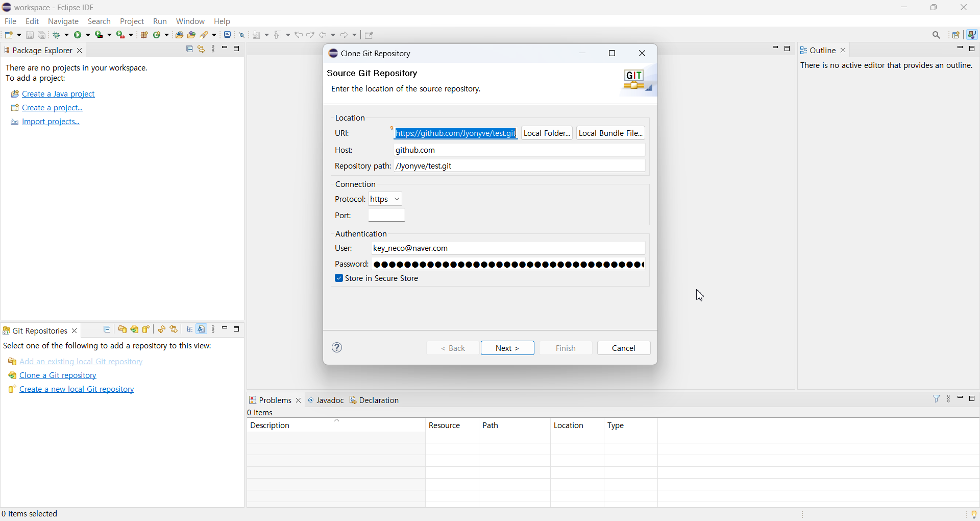Image resolution: width=980 pixels, height=521 pixels.
Task: Toggle latest branch commit display in Git Repositories
Action: (x=202, y=329)
